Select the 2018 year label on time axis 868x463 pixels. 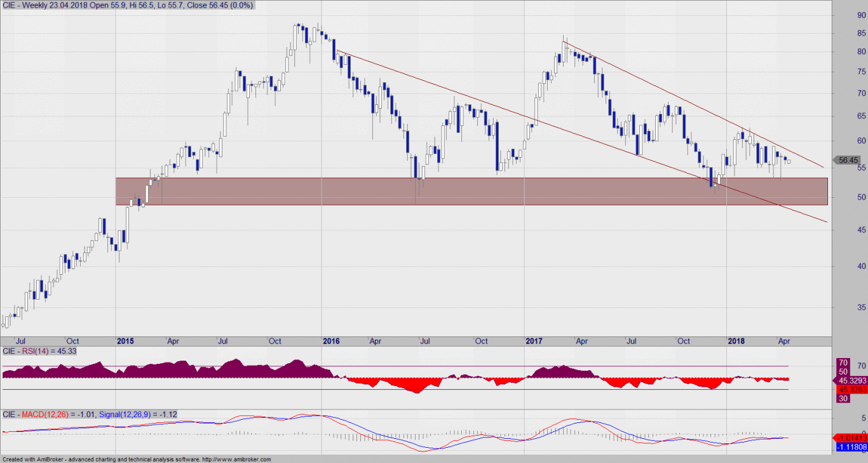(x=736, y=341)
